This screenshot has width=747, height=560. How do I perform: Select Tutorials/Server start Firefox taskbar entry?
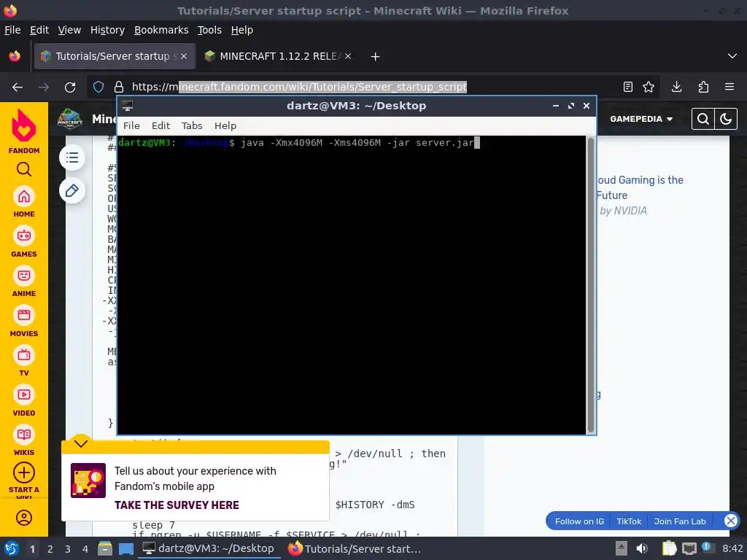[x=355, y=548]
